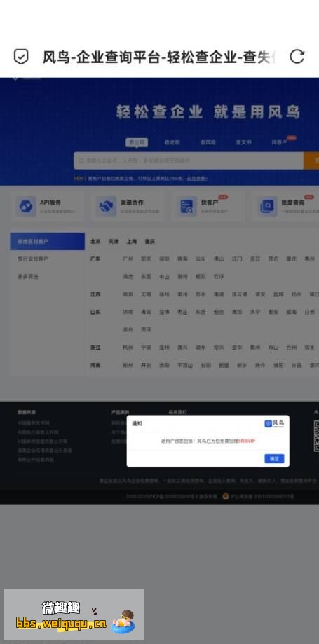The height and width of the screenshot is (644, 319).
Task: Focus the company name search field
Action: tap(189, 160)
